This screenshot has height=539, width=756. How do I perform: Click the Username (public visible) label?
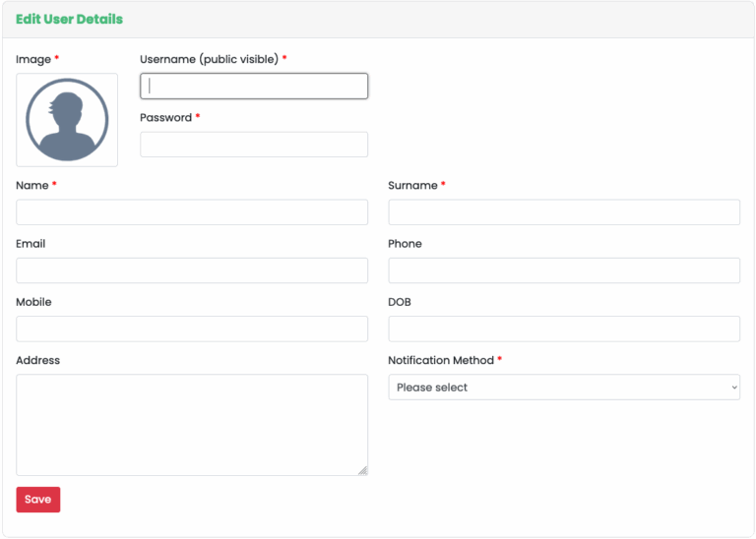click(x=209, y=60)
